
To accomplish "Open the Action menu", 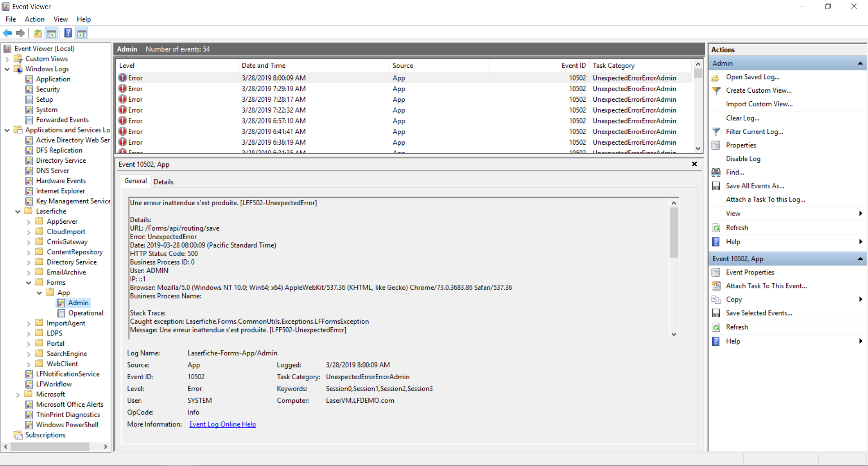I will pos(35,19).
